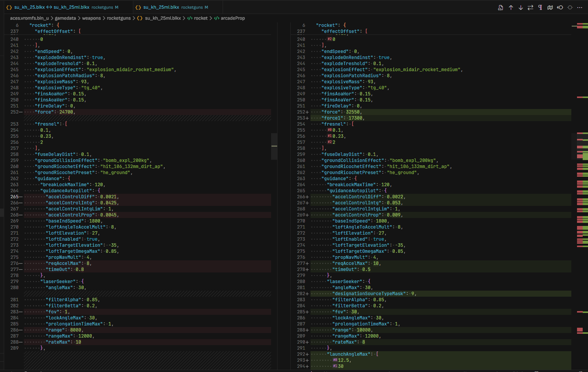588x372 pixels.
Task: Toggle whitespace display with pilcrow icon
Action: (540, 8)
